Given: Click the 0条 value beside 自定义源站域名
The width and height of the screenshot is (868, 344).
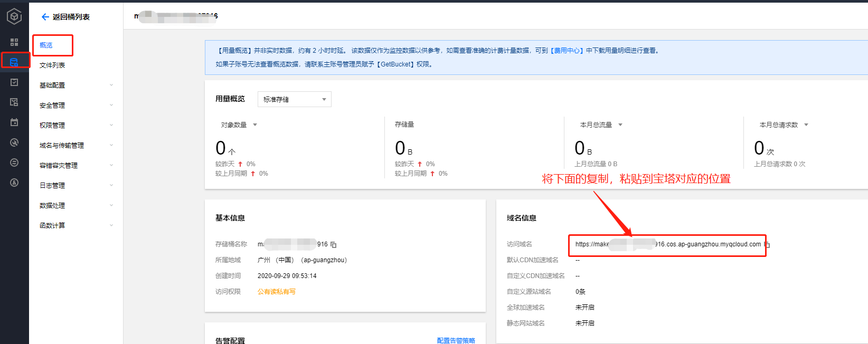Looking at the screenshot, I should point(580,292).
